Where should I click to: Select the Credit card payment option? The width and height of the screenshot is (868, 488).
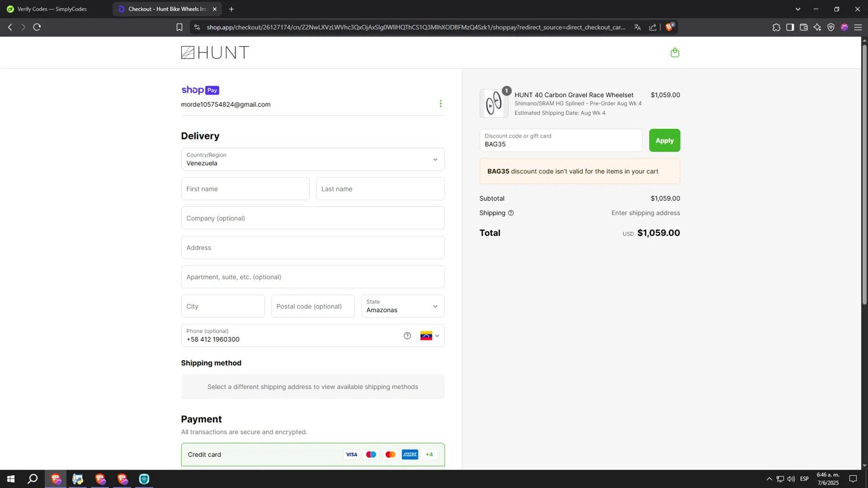(x=312, y=454)
